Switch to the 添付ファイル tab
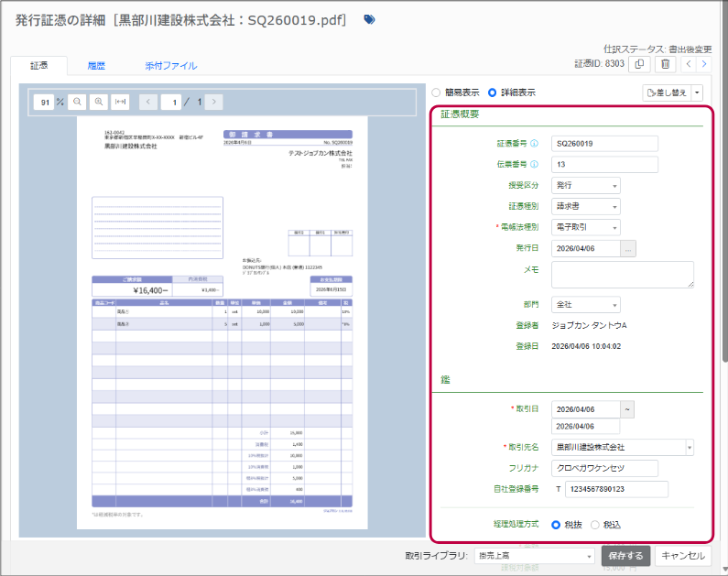This screenshot has height=576, width=728. pyautogui.click(x=171, y=66)
